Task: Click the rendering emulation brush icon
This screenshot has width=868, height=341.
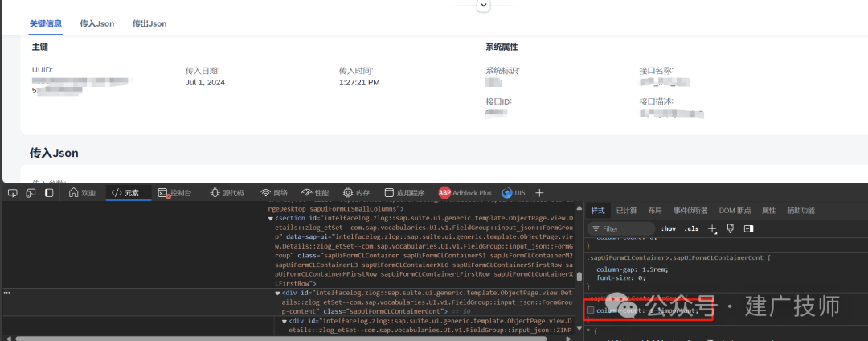Action: tap(730, 228)
